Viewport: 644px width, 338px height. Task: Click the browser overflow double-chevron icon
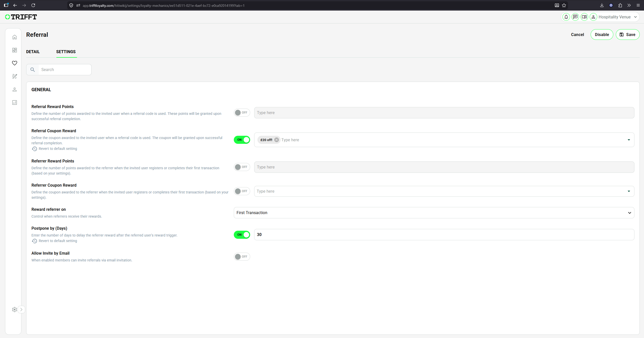[629, 5]
